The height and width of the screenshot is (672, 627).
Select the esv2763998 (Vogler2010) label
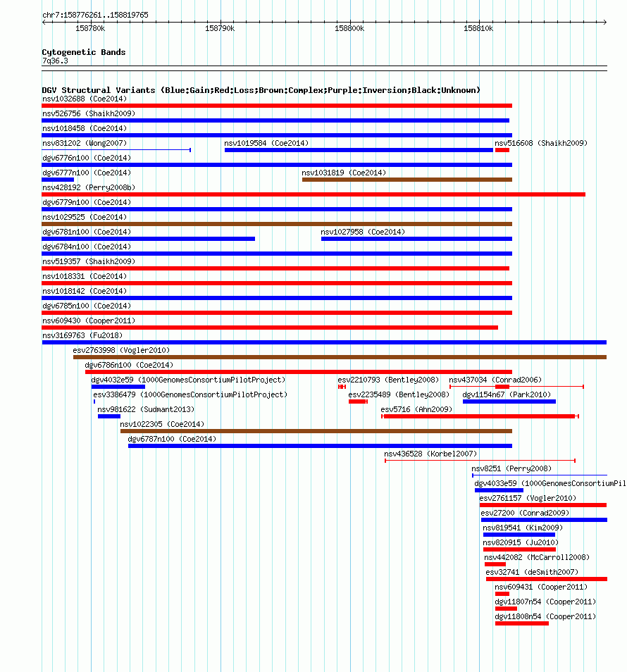[121, 350]
